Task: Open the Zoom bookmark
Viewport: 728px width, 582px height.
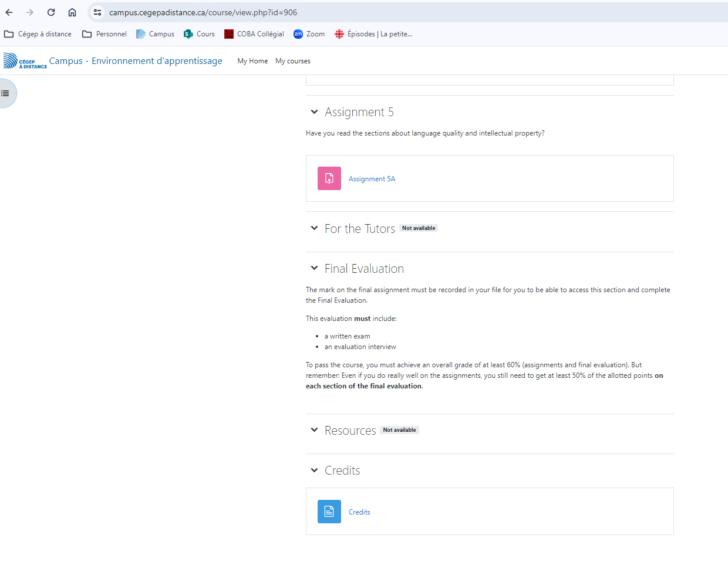Action: [309, 34]
